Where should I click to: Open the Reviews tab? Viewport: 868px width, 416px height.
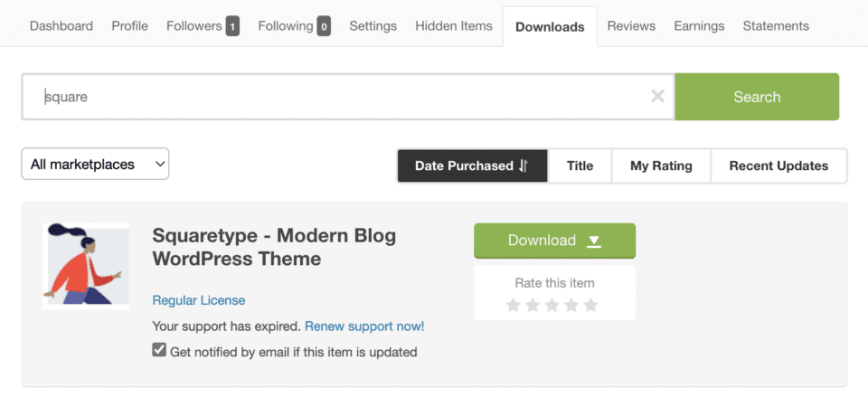[631, 25]
